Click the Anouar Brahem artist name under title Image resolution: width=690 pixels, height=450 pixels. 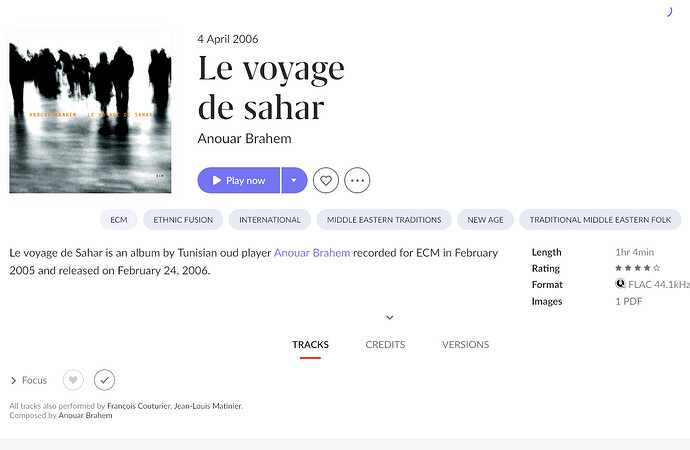click(x=244, y=139)
